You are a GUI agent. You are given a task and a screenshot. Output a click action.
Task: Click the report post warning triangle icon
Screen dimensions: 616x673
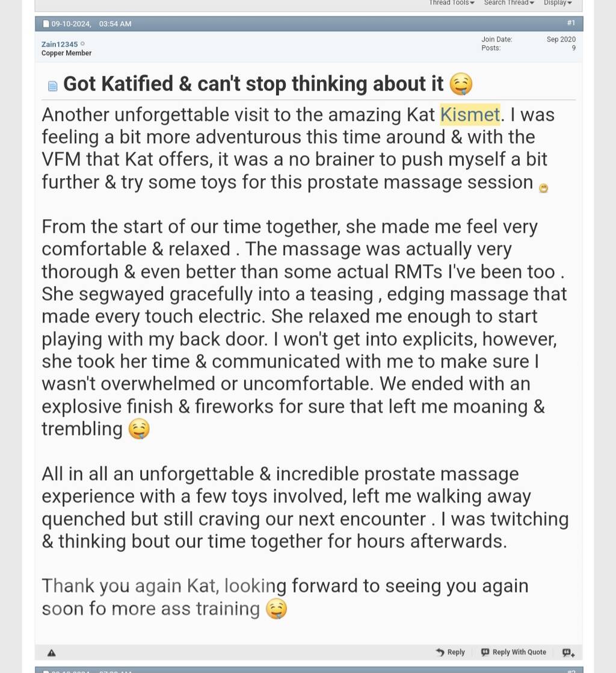point(52,653)
